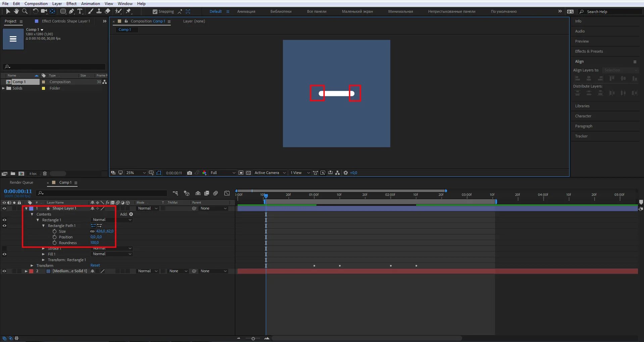Open Shape Layer 1 blending Mode dropdown
644x342 pixels.
pos(148,209)
